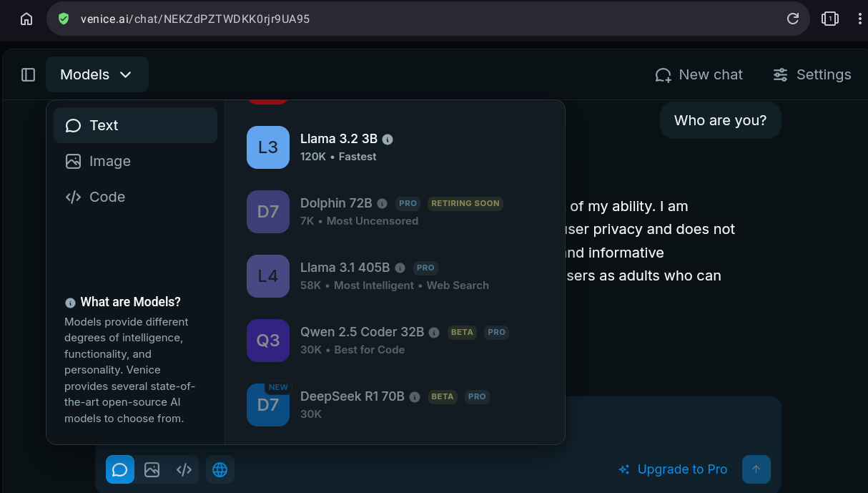Screen dimensions: 868x493
Task: Click the info icon beside Qwen 2.5 Coder 32B
Action: click(434, 333)
